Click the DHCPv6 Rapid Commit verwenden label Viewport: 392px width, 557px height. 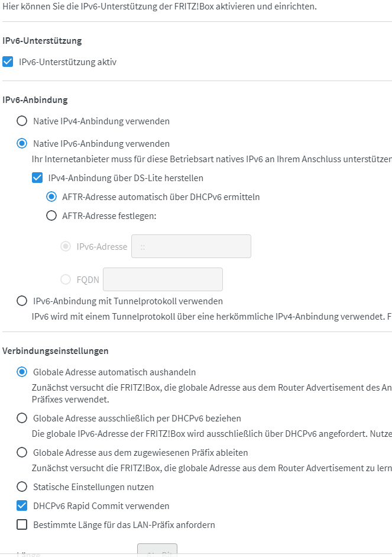click(x=101, y=506)
